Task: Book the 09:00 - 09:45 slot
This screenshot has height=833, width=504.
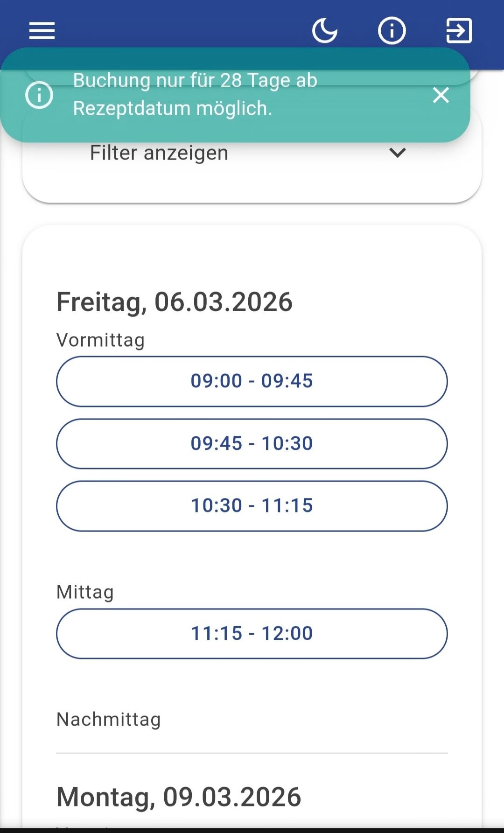Action: tap(252, 381)
